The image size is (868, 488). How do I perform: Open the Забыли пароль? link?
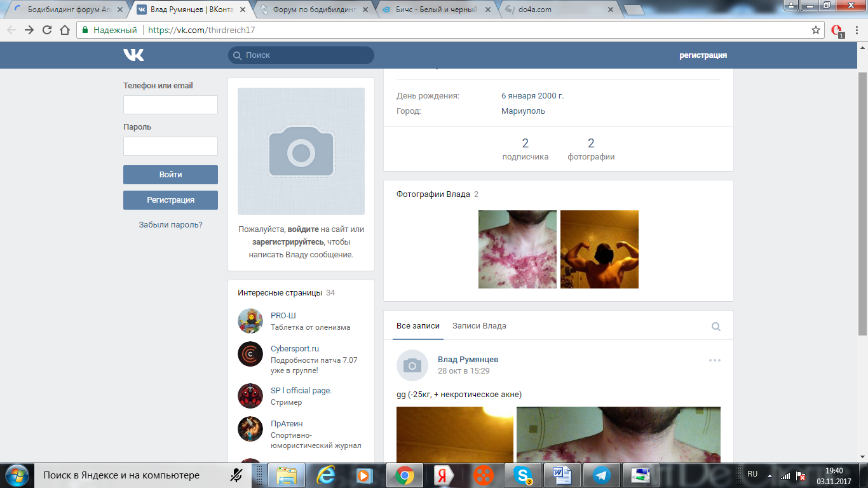170,224
